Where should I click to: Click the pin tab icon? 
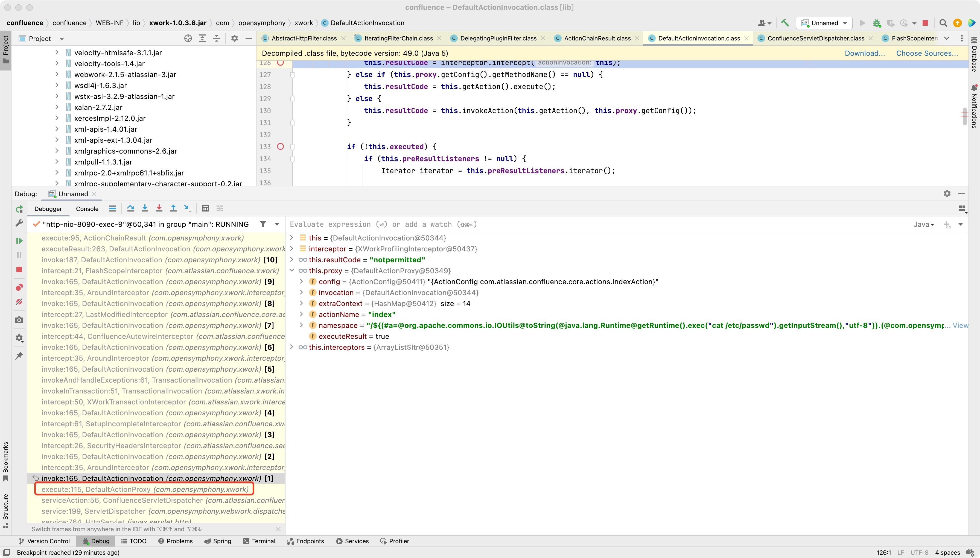(19, 356)
